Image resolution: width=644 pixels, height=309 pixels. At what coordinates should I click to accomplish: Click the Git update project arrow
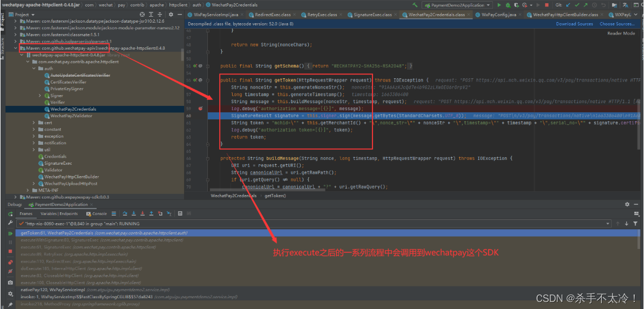(x=568, y=5)
